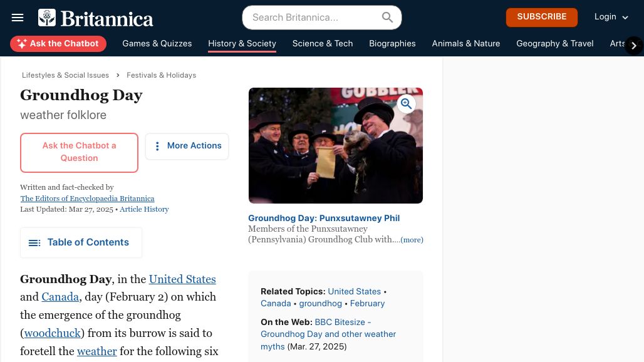
Task: Open the hamburger navigation menu
Action: point(18,18)
